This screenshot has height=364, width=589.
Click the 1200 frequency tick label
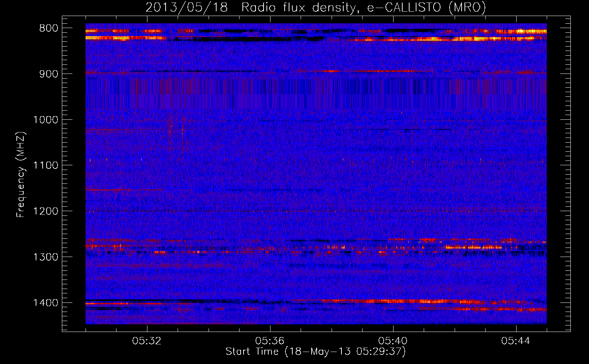46,211
